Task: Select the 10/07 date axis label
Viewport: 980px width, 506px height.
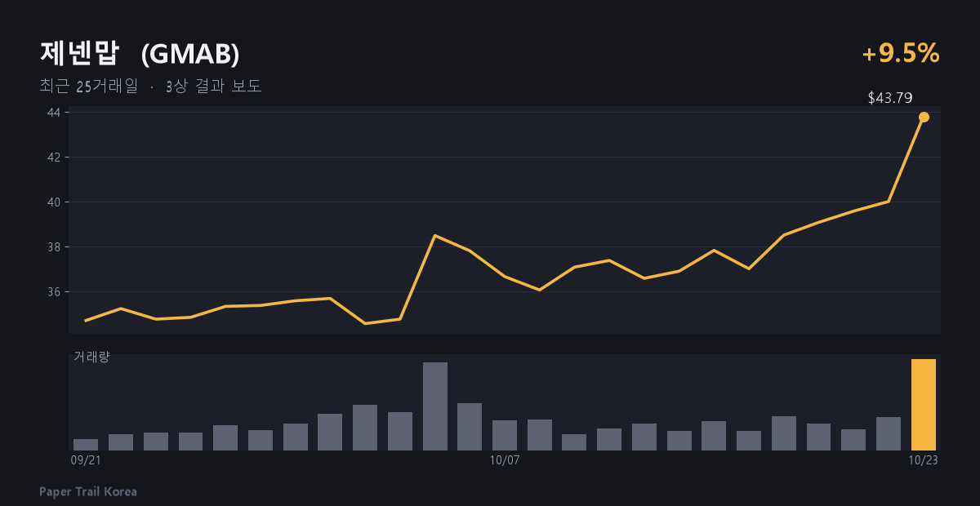Action: [505, 460]
